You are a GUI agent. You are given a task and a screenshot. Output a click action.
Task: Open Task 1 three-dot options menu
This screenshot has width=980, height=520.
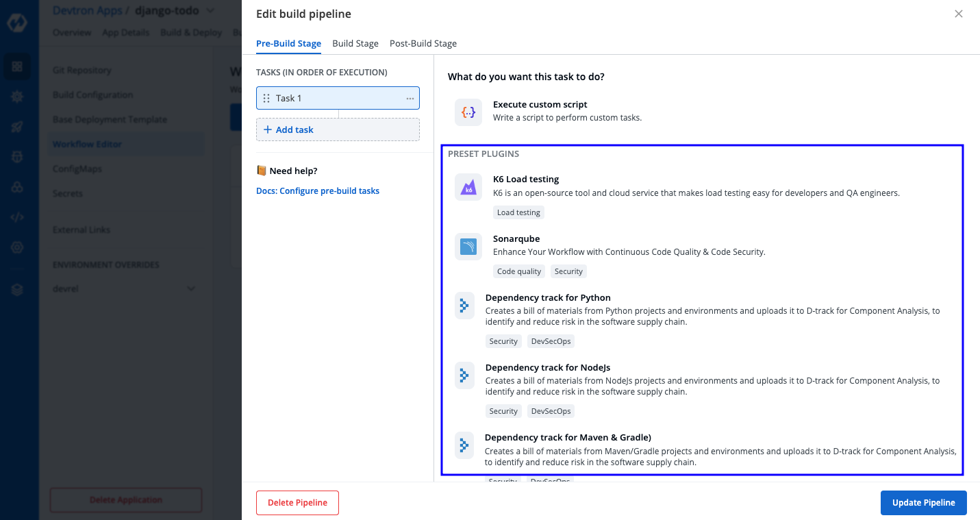click(410, 99)
